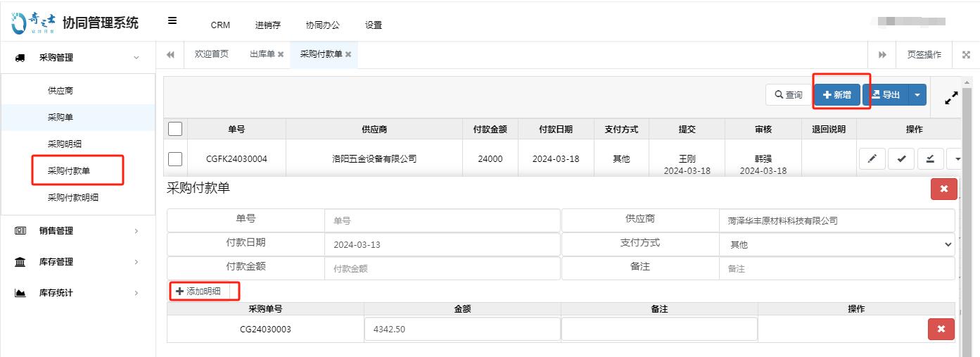Close the 采购付款单 form with red X
This screenshot has height=357, width=980.
coord(943,189)
